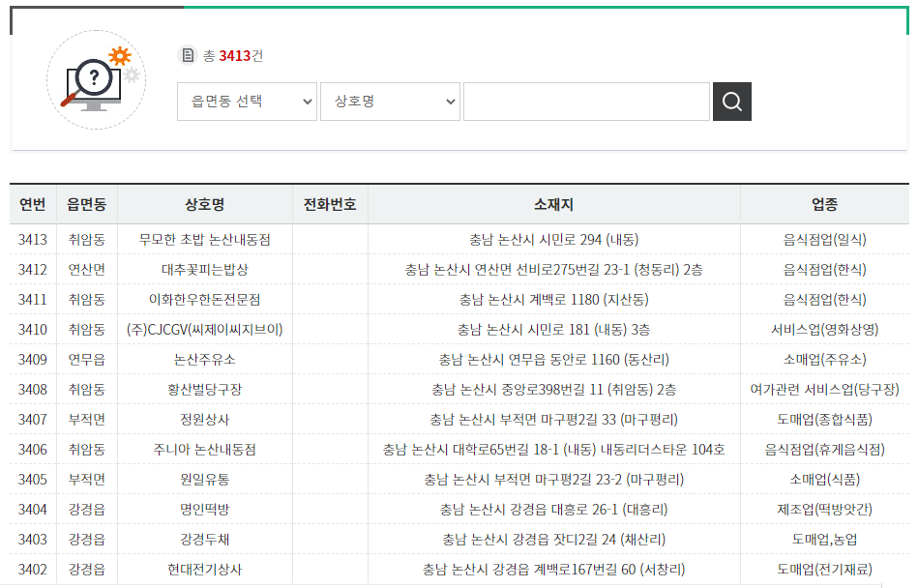Click category 여가관련 서비스업(당구장)
This screenshot has width=918, height=588.
(x=824, y=390)
